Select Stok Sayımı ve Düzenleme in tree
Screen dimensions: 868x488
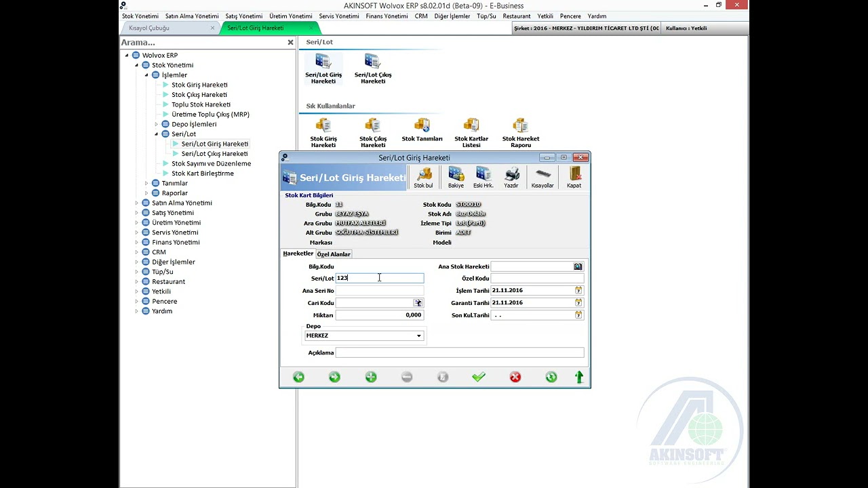pyautogui.click(x=211, y=164)
